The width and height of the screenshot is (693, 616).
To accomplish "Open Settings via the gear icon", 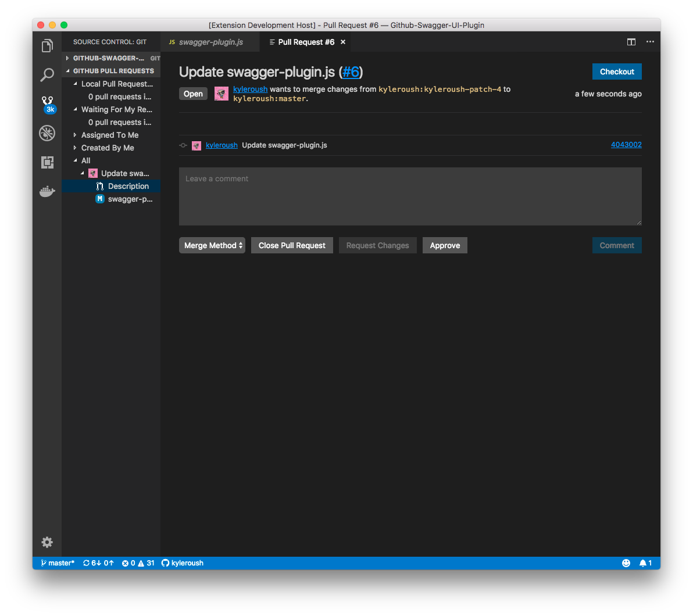I will 47,542.
